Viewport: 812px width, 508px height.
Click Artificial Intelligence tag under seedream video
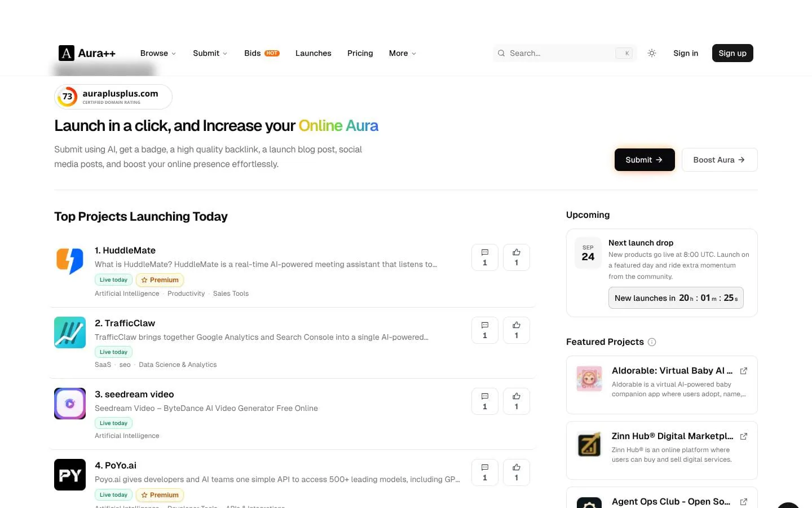(127, 436)
